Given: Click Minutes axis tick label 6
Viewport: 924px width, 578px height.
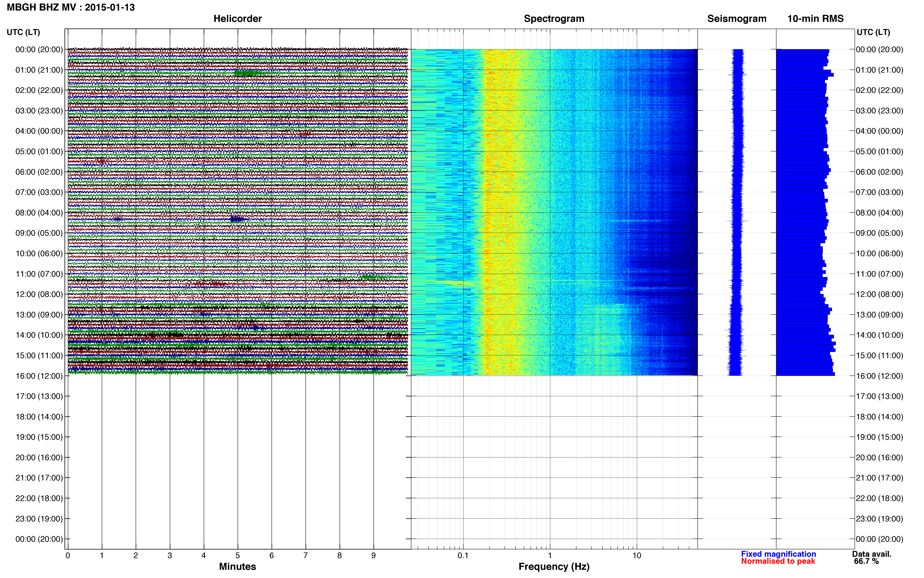Looking at the screenshot, I should [x=272, y=556].
